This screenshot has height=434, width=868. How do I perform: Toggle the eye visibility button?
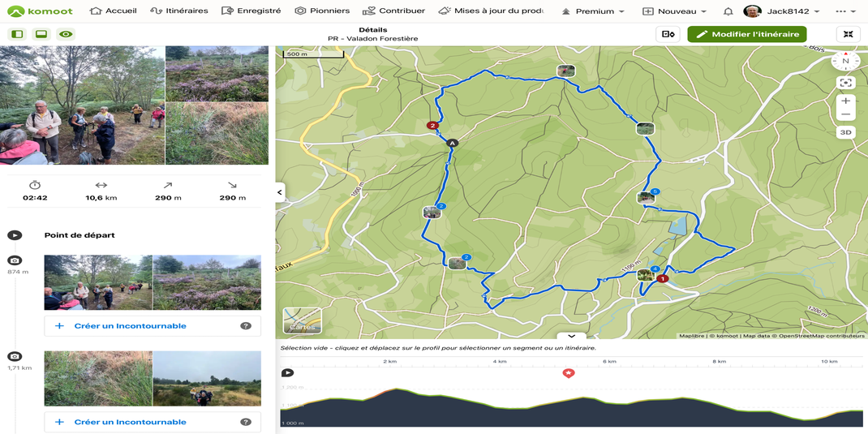point(66,35)
